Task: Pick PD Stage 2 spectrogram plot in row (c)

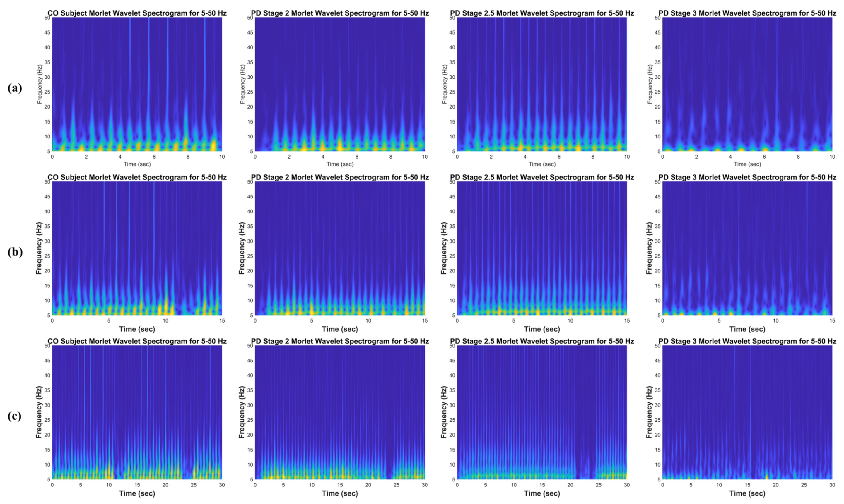Action: tap(340, 412)
